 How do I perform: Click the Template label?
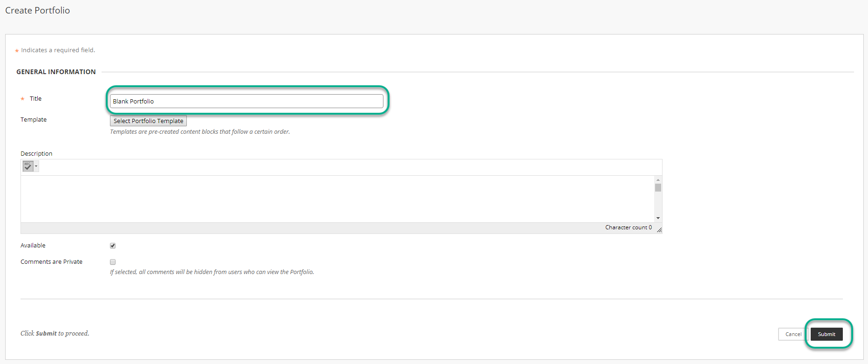(34, 120)
